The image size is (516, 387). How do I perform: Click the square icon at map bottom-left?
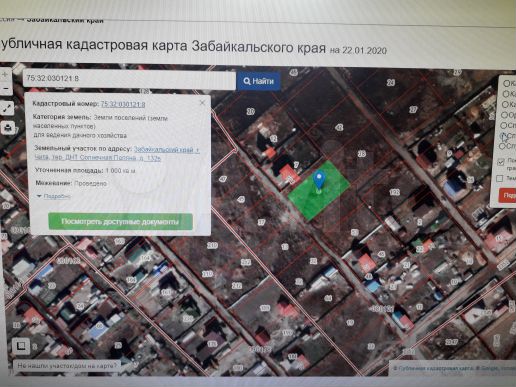[21, 346]
